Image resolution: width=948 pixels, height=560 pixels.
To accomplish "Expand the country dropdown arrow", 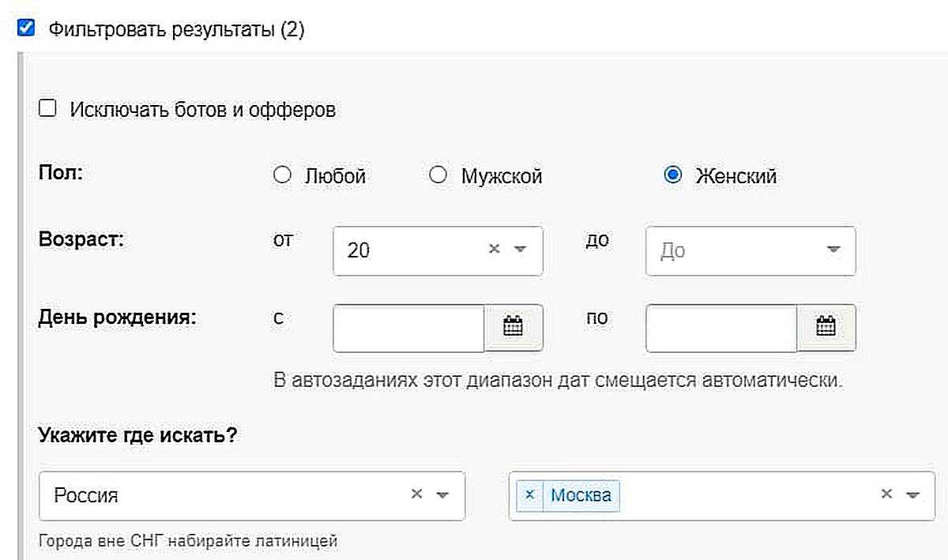I will pyautogui.click(x=442, y=495).
